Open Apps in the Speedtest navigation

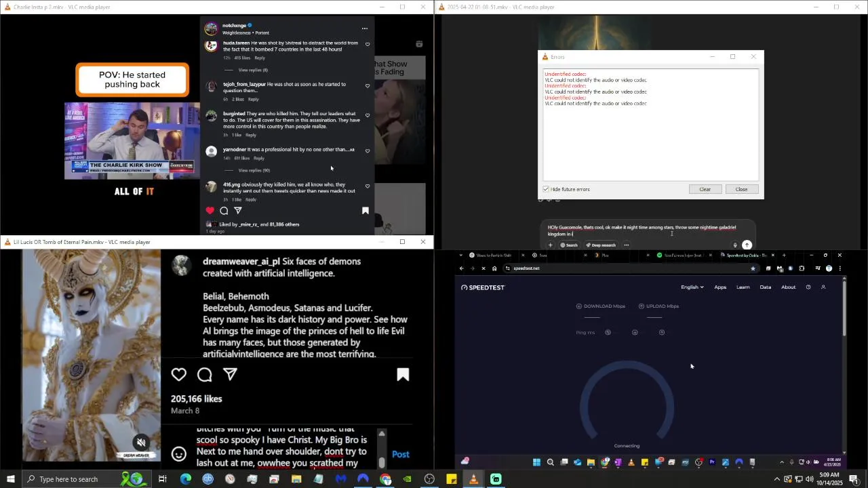pyautogui.click(x=720, y=287)
